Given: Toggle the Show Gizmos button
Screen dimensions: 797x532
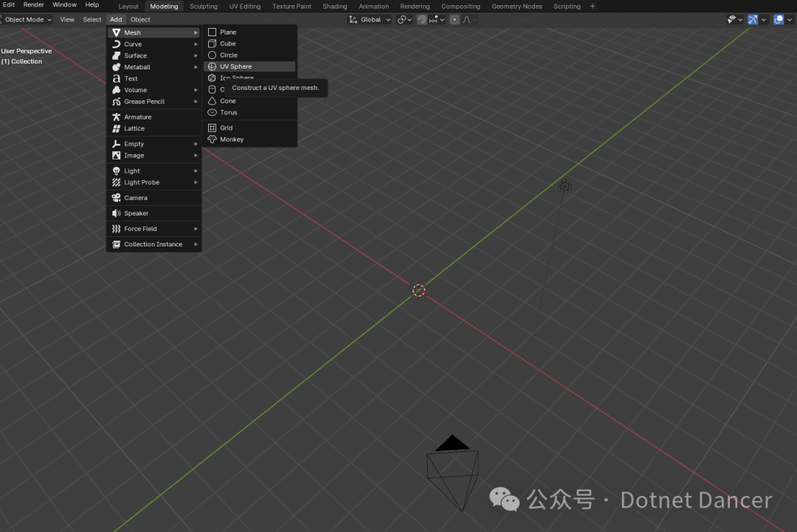Looking at the screenshot, I should 753,19.
